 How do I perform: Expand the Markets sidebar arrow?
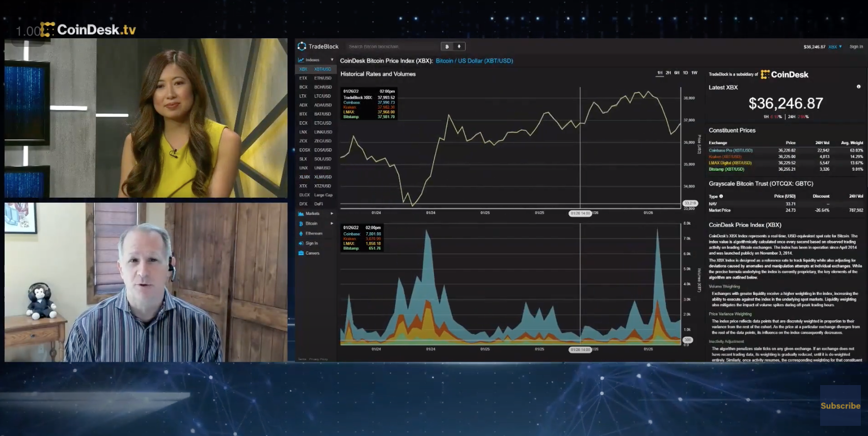(x=332, y=214)
